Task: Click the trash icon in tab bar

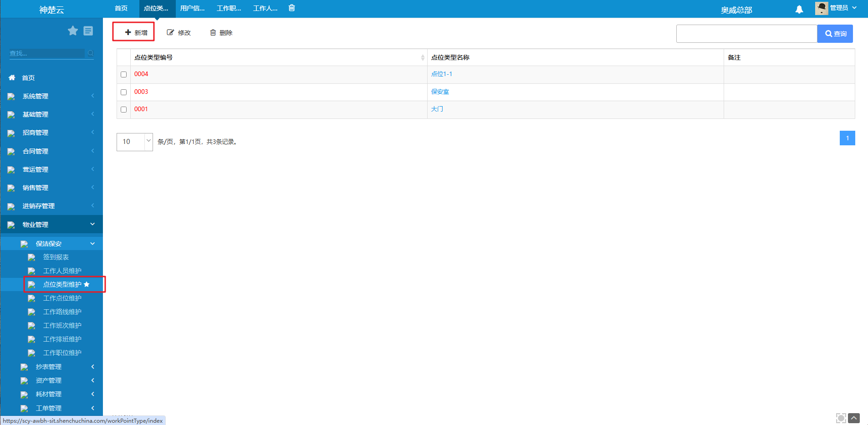Action: pyautogui.click(x=291, y=8)
